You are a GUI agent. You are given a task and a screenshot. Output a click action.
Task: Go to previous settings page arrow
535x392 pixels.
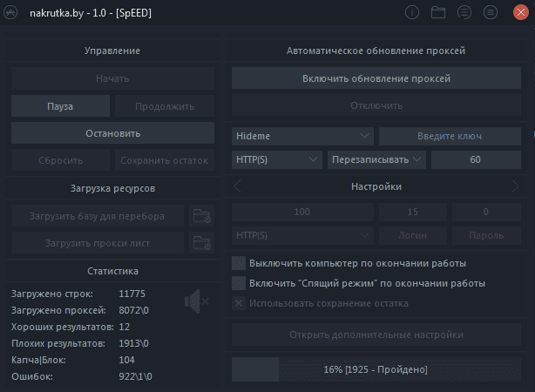pyautogui.click(x=238, y=186)
